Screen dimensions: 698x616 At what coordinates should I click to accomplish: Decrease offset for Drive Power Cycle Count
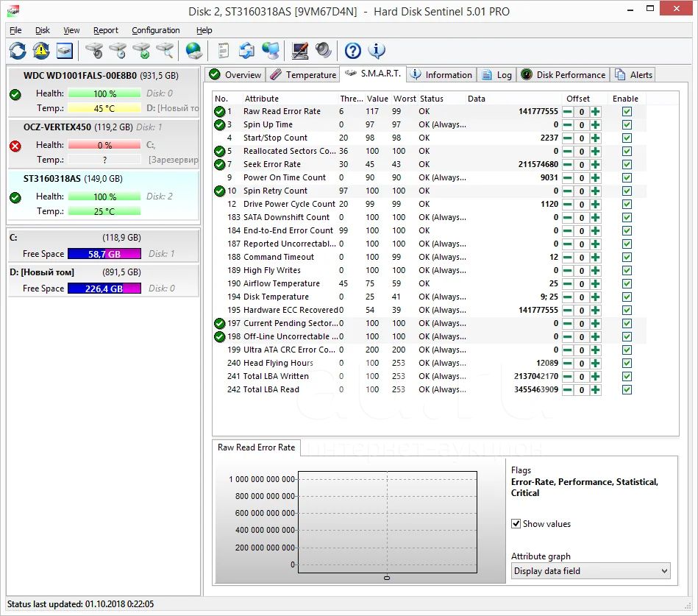point(568,205)
